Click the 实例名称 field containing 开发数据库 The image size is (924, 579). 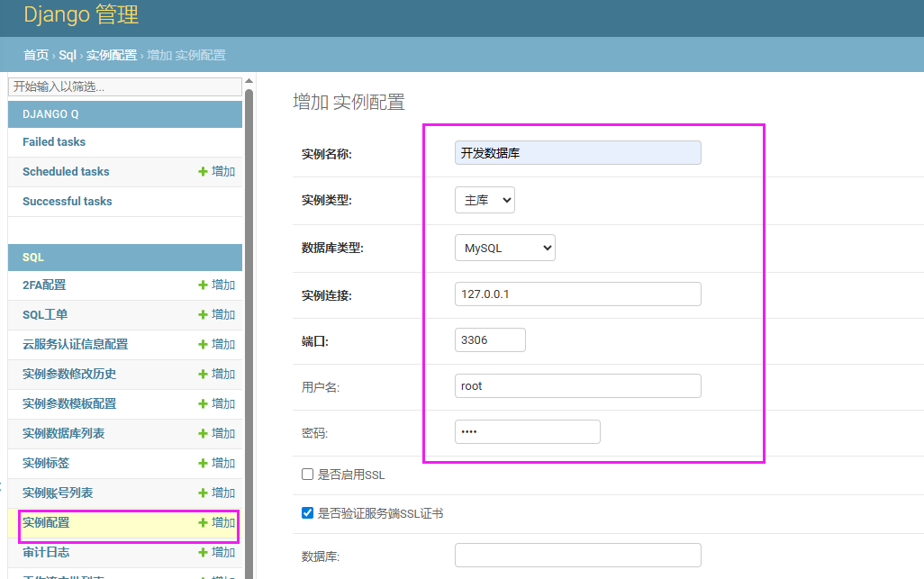click(578, 152)
